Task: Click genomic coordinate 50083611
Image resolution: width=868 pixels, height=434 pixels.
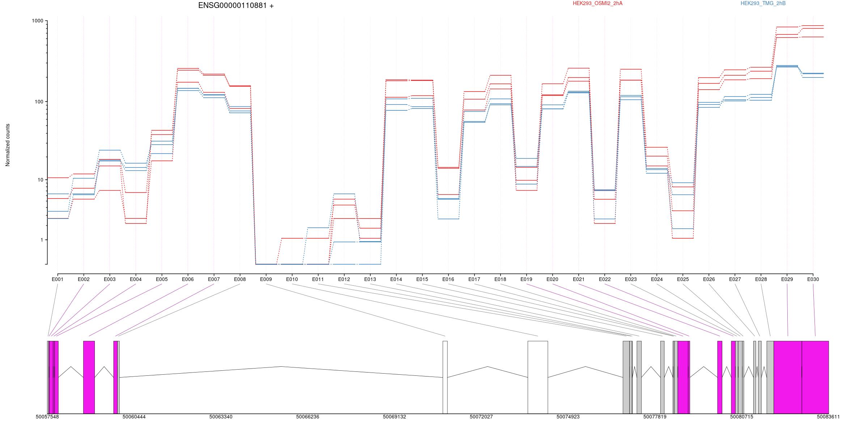Action: click(829, 417)
